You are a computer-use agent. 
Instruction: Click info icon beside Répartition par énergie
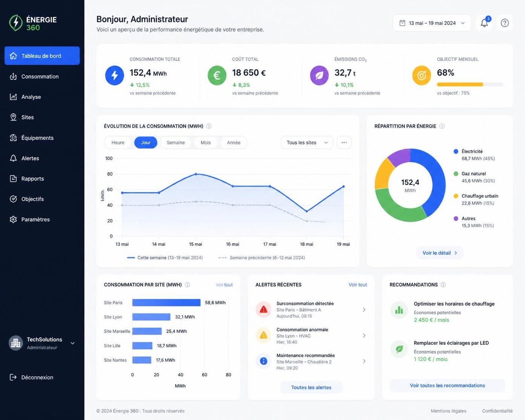[442, 126]
